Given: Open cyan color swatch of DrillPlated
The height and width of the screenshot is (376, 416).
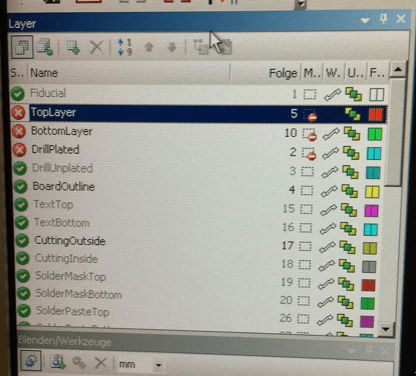Looking at the screenshot, I should pos(374,154).
